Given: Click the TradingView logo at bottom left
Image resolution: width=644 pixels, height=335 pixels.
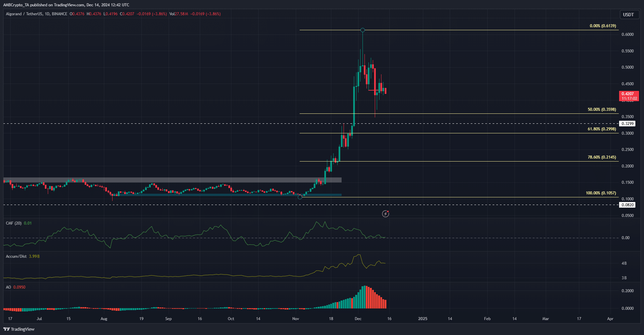Looking at the screenshot, I should 19,329.
